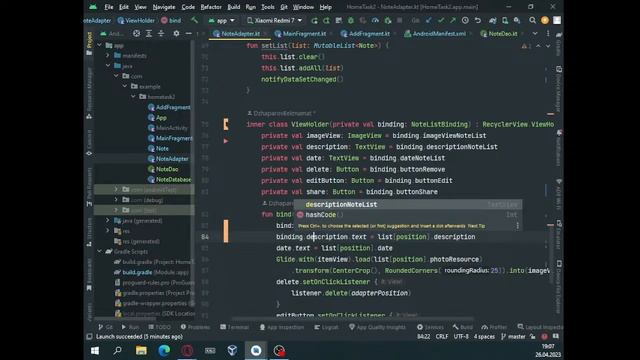
Task: Open completion popup three-dot options
Action: (x=518, y=226)
